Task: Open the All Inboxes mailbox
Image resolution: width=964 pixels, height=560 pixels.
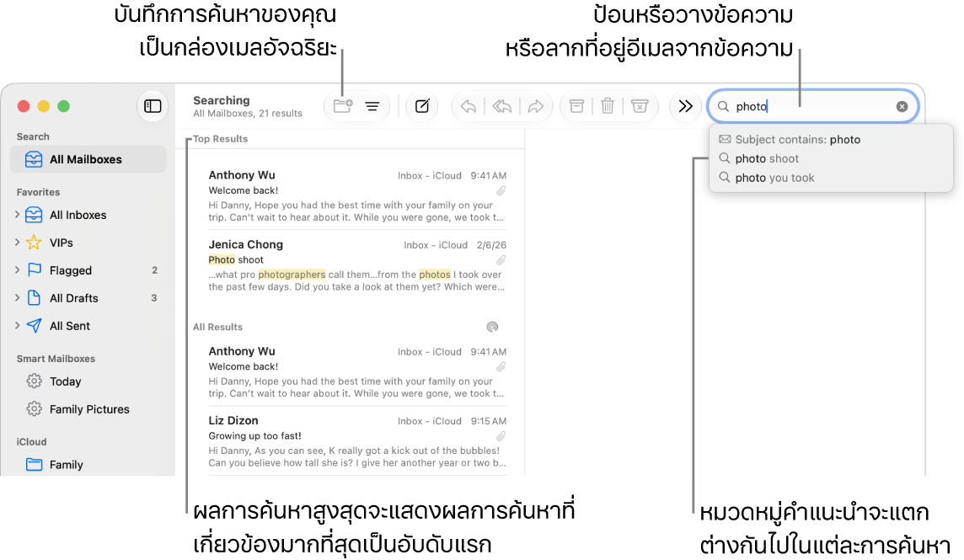Action: pyautogui.click(x=78, y=215)
